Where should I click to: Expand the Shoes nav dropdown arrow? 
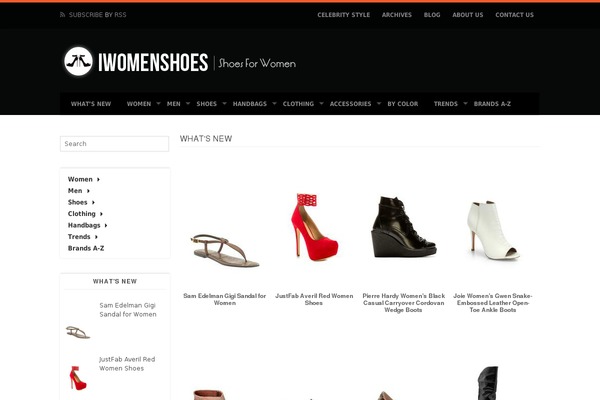[224, 103]
